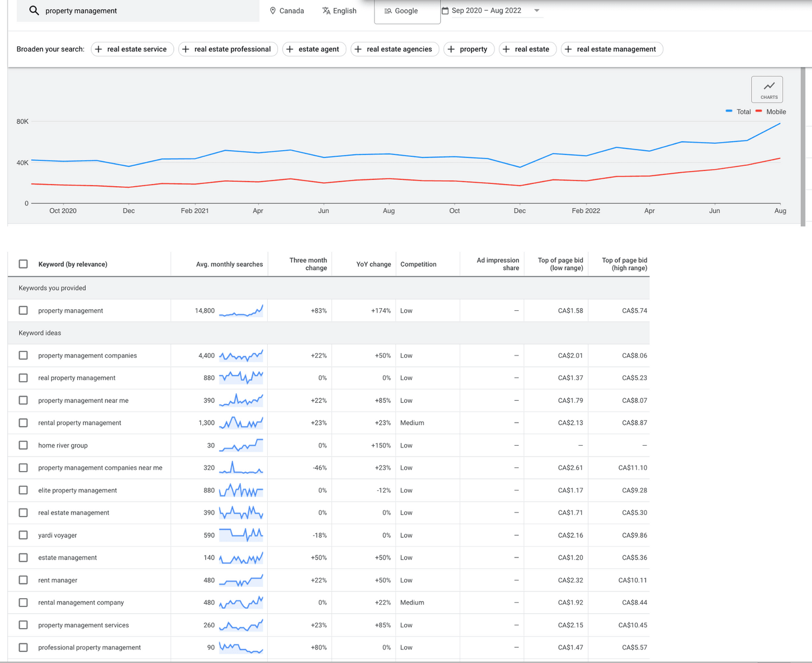Click sparkline for rent manager row

pos(241,580)
